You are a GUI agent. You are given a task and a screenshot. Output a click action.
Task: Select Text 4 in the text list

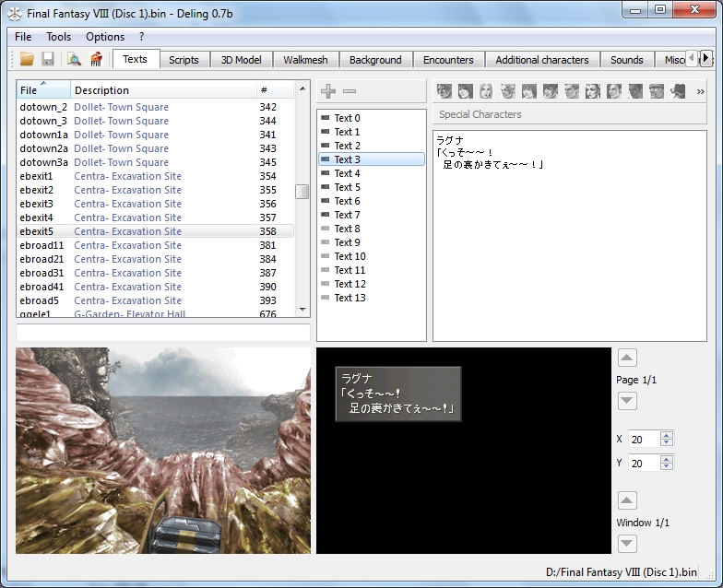point(371,173)
